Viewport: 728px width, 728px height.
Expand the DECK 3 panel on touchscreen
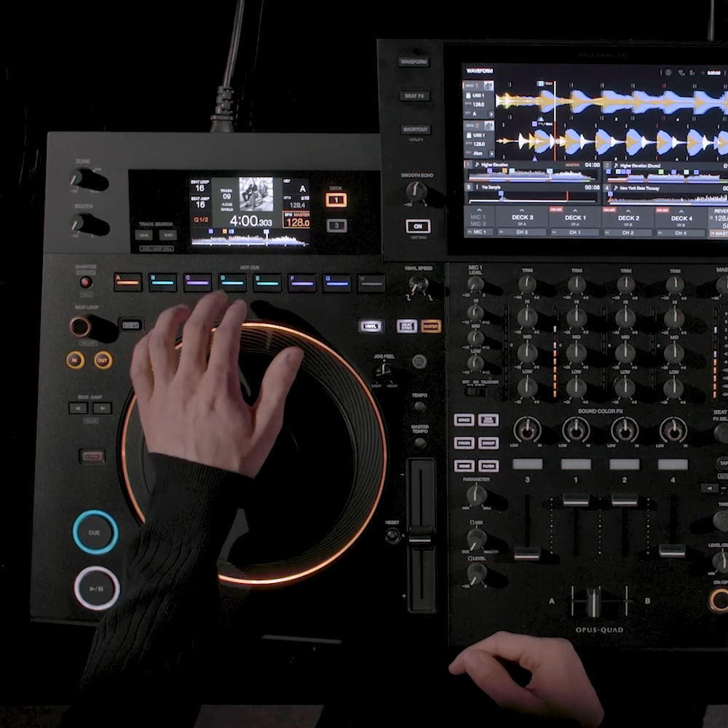point(522,217)
